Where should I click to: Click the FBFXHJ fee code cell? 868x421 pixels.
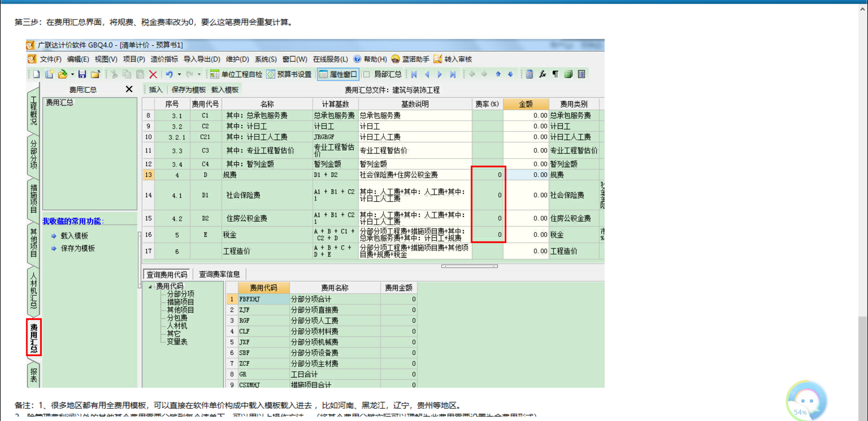click(x=264, y=299)
